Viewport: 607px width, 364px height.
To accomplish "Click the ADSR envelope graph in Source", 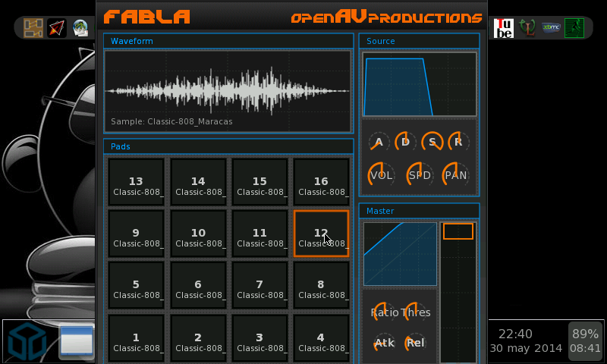I will (419, 84).
